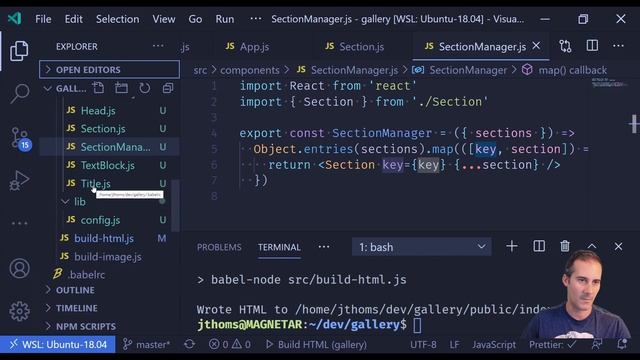Open notifications bell in status bar
The width and height of the screenshot is (640, 360).
click(622, 344)
